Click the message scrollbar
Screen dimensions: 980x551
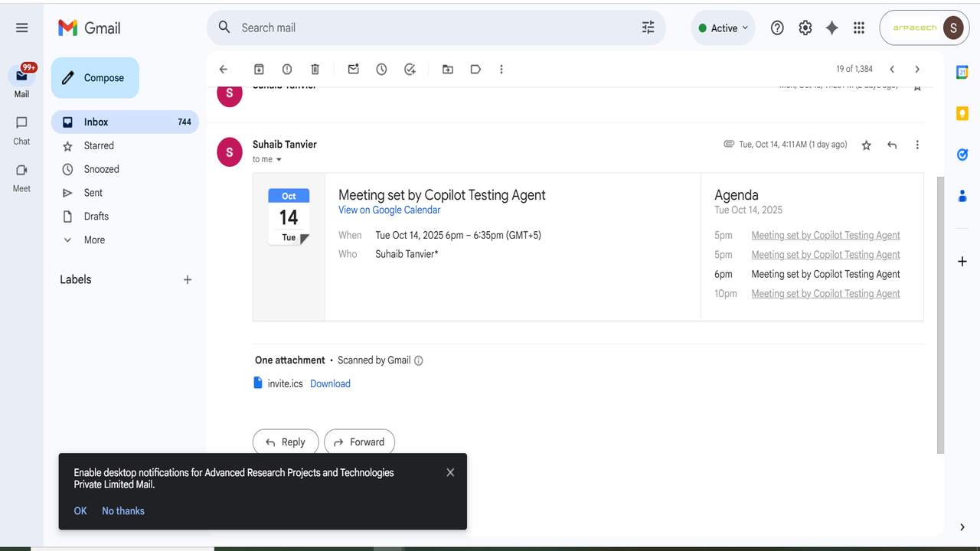tap(941, 314)
